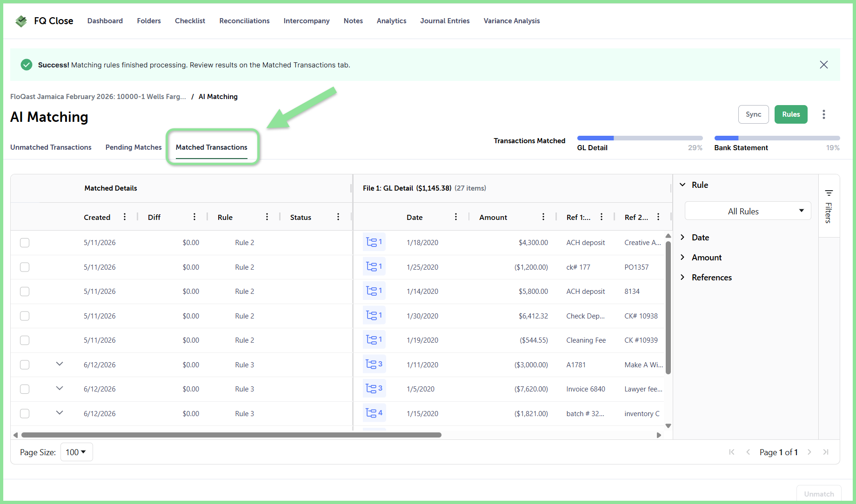Click the Unmatch button
Screen dimensions: 856x504
coord(819,494)
